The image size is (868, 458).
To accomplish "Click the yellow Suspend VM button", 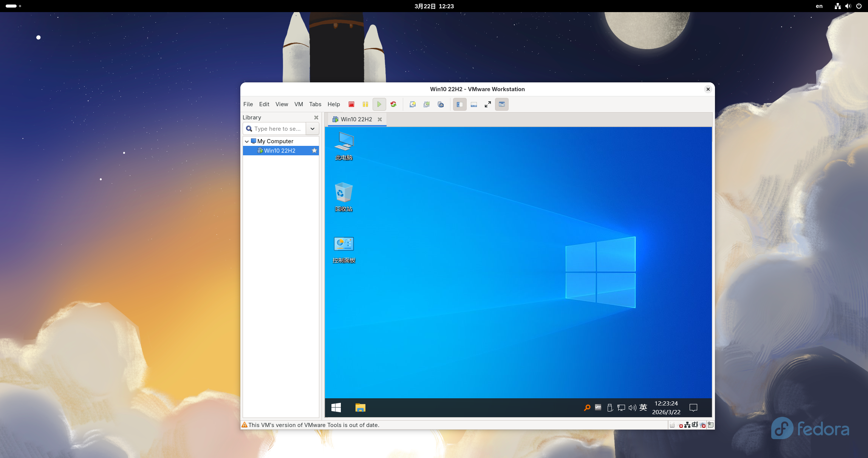I will 365,104.
